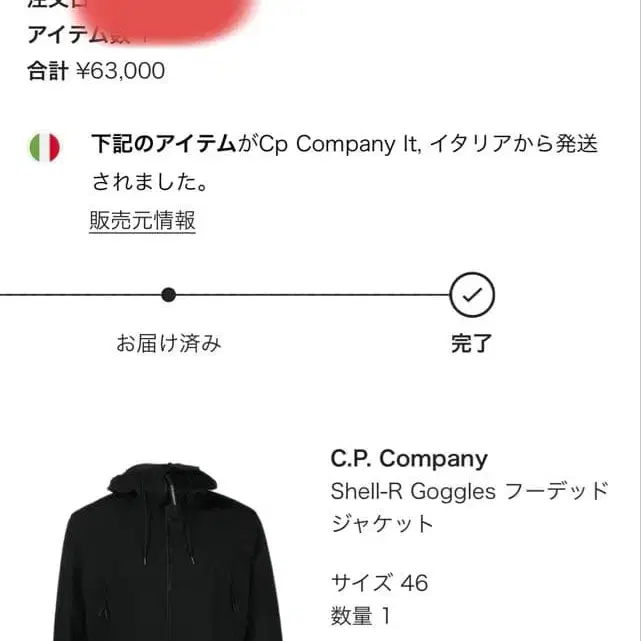The height and width of the screenshot is (641, 641).
Task: Click the Cp Company It shipper name
Action: click(340, 144)
